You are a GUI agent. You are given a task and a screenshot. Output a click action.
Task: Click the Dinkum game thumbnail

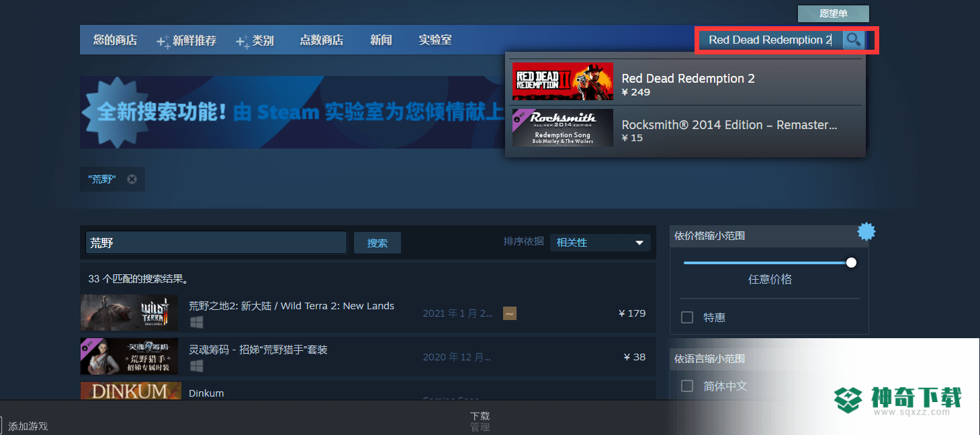click(x=130, y=391)
